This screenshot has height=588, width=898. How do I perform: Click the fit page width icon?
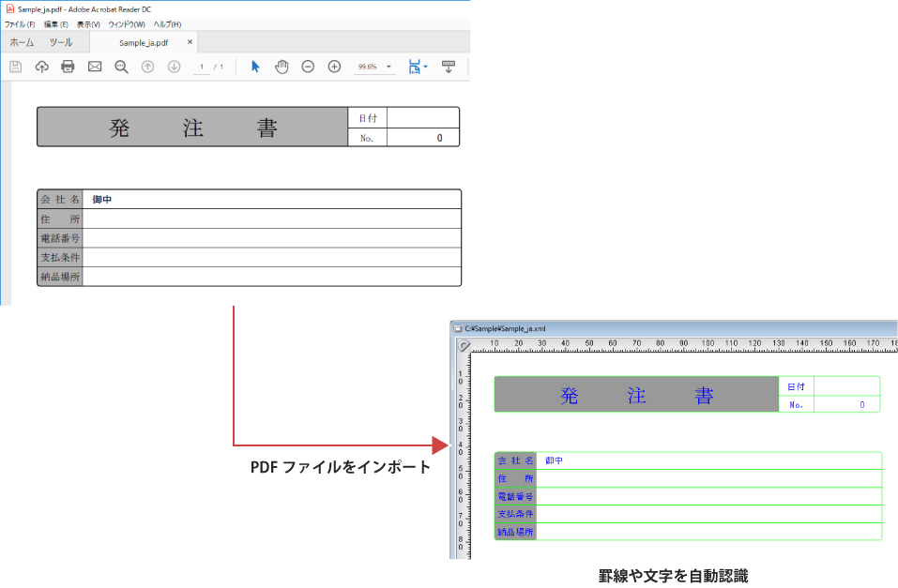[415, 67]
